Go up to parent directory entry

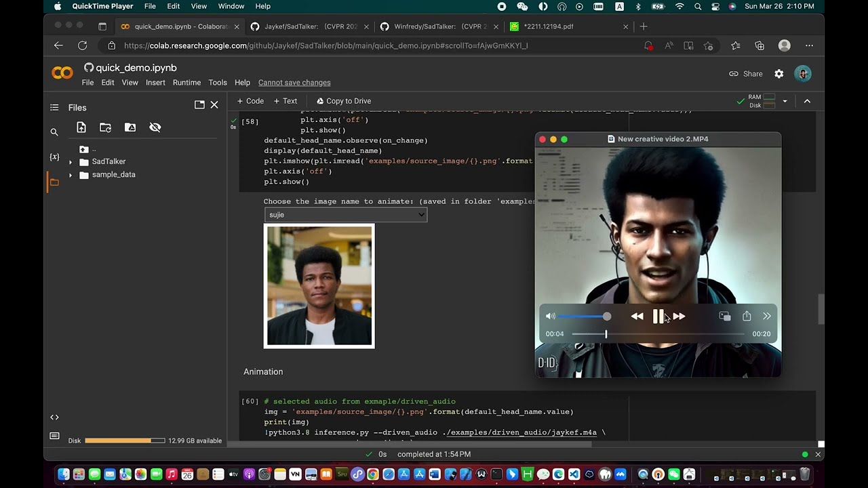click(87, 149)
